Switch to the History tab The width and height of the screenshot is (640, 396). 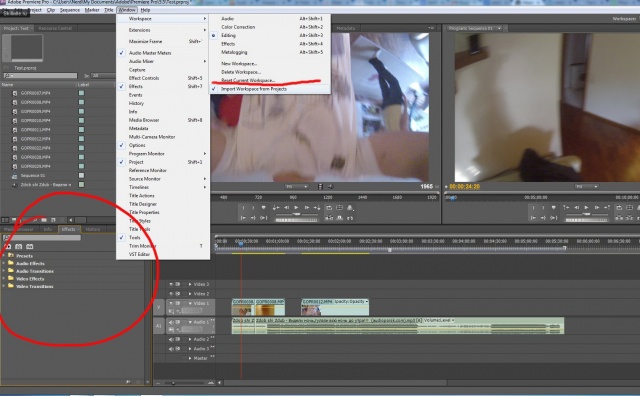tap(93, 229)
